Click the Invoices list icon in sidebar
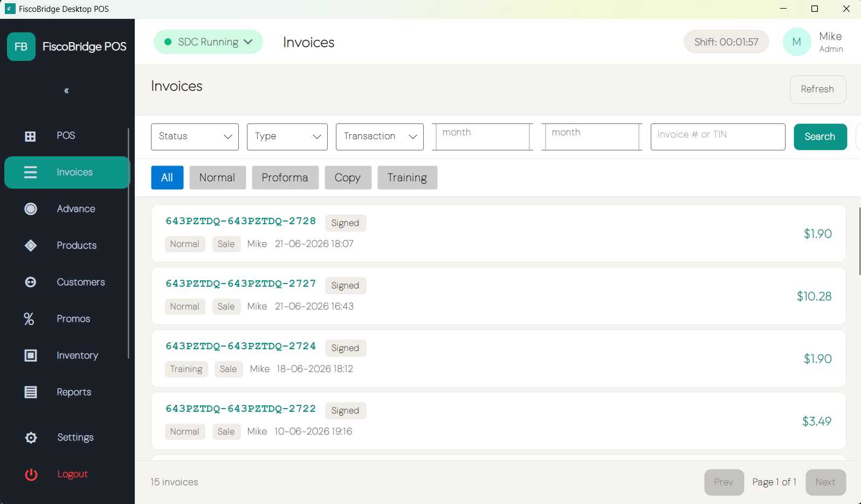Image resolution: width=861 pixels, height=504 pixels. 31,172
